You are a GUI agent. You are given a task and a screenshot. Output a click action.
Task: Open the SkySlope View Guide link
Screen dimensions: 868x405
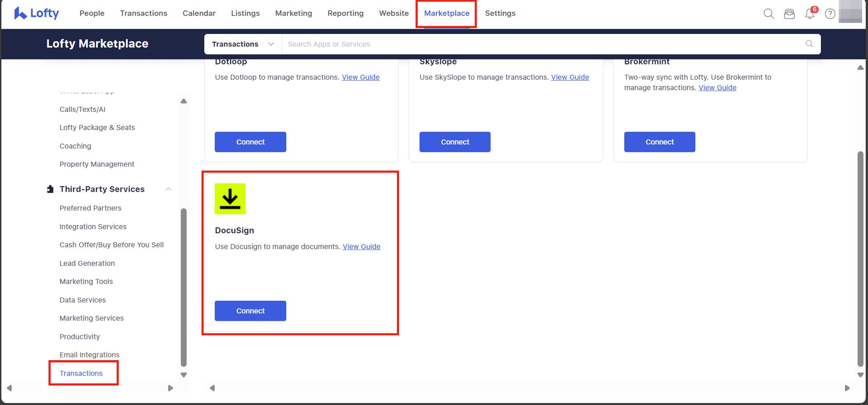(x=570, y=77)
